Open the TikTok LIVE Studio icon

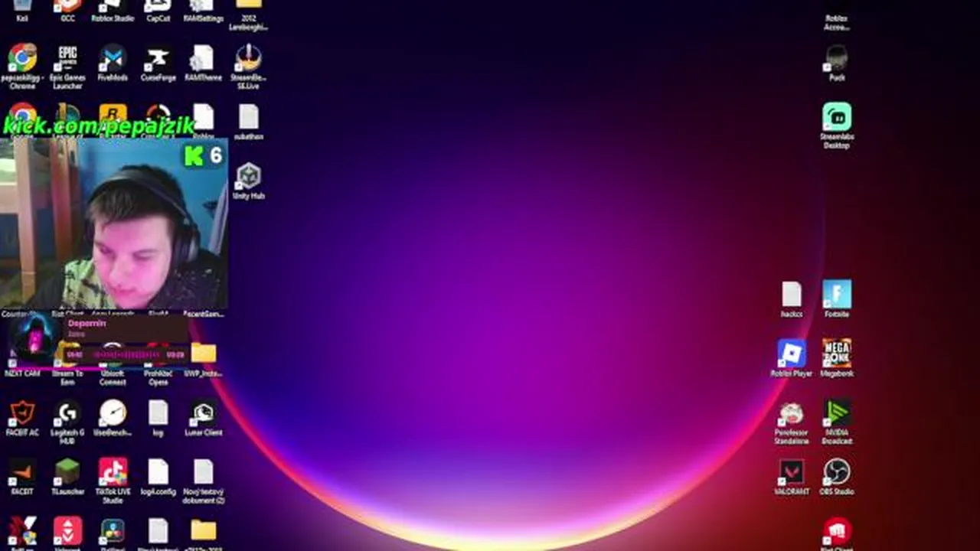[113, 473]
